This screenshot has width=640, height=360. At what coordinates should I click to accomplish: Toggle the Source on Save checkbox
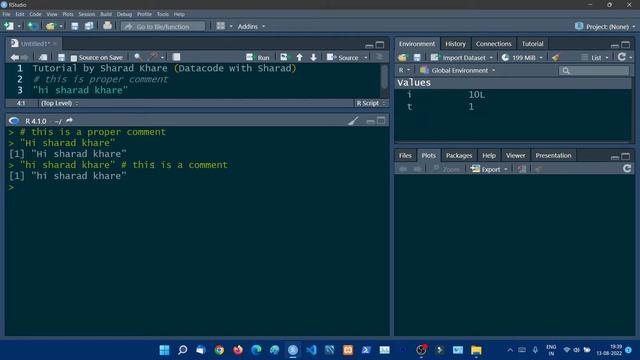[x=73, y=58]
